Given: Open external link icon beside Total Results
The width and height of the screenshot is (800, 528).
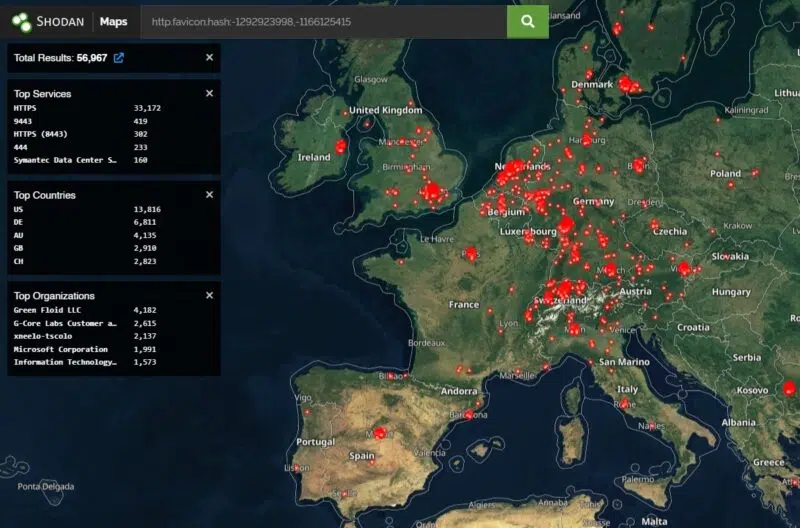Looking at the screenshot, I should [119, 58].
